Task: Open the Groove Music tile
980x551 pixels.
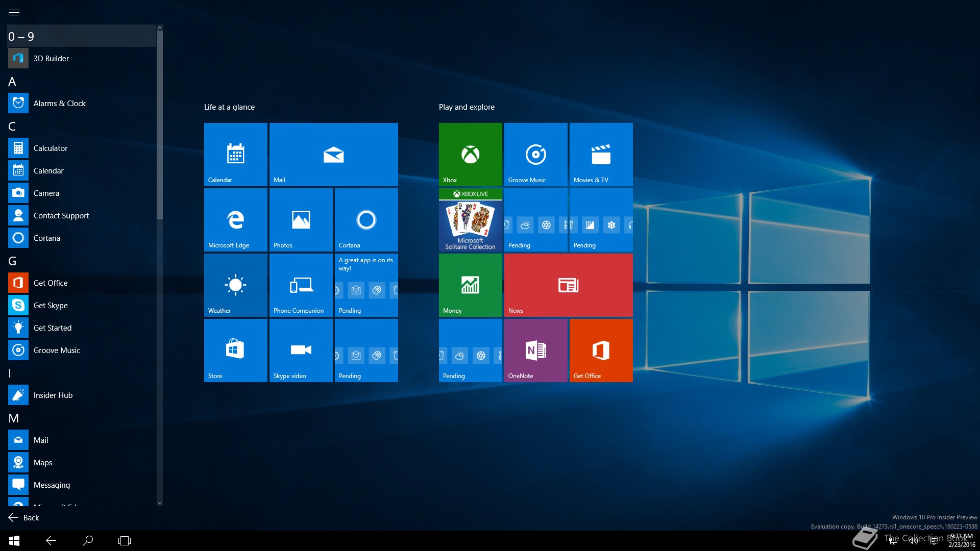Action: pyautogui.click(x=536, y=155)
